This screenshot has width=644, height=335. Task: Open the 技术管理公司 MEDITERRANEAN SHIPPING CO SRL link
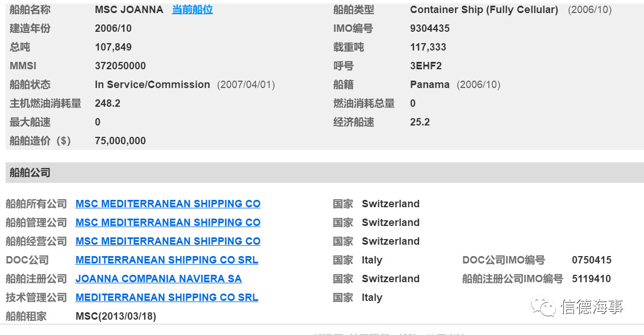coord(167,297)
